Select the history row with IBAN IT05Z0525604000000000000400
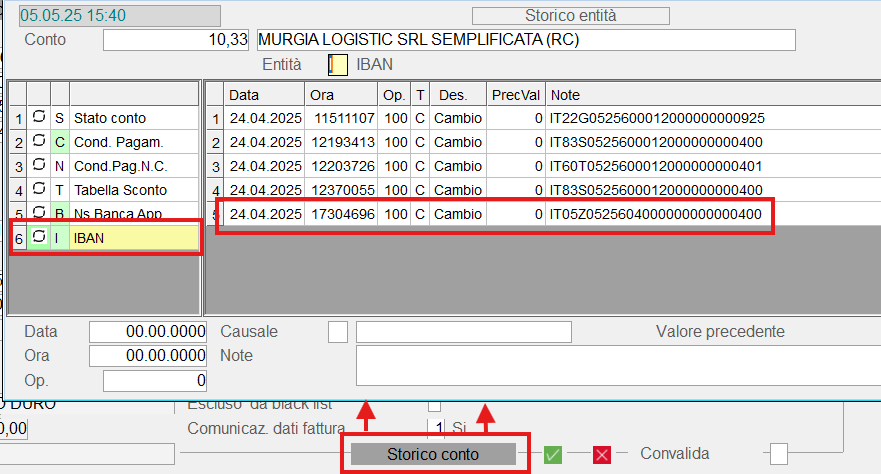 pos(495,214)
